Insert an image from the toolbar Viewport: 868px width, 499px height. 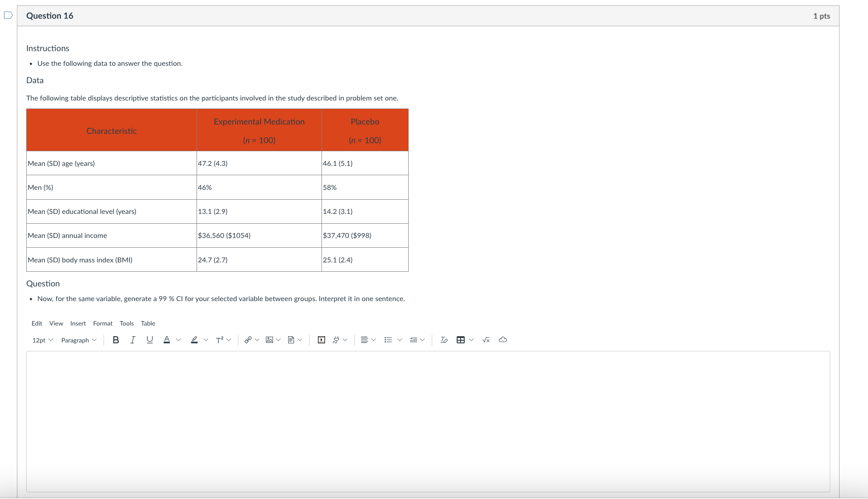(x=269, y=340)
